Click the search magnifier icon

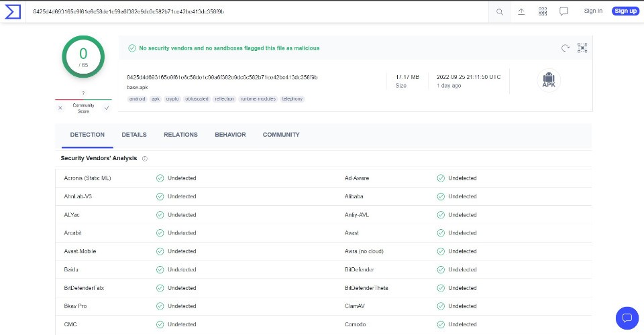click(499, 12)
